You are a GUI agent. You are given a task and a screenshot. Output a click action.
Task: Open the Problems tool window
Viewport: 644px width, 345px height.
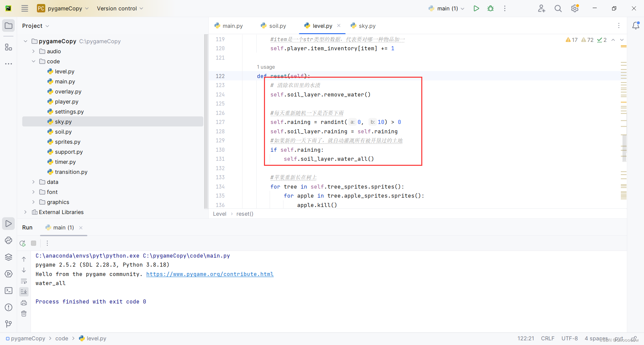pos(8,307)
